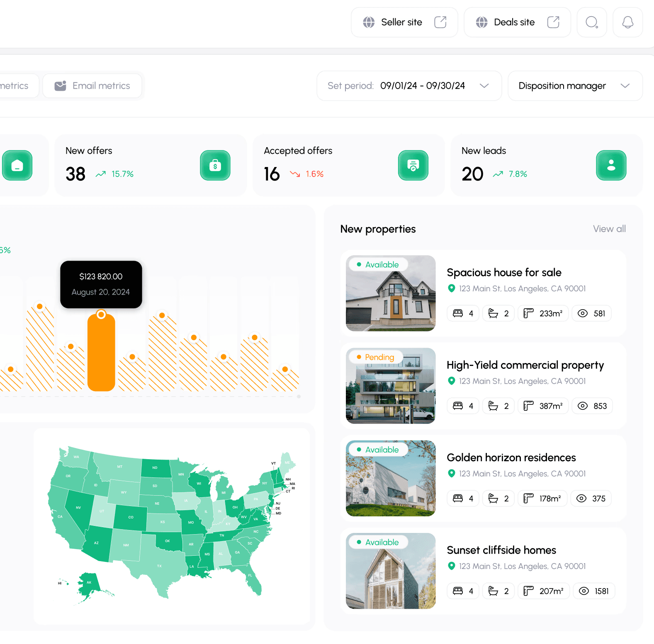
Task: Click the green house icon card
Action: (x=17, y=165)
